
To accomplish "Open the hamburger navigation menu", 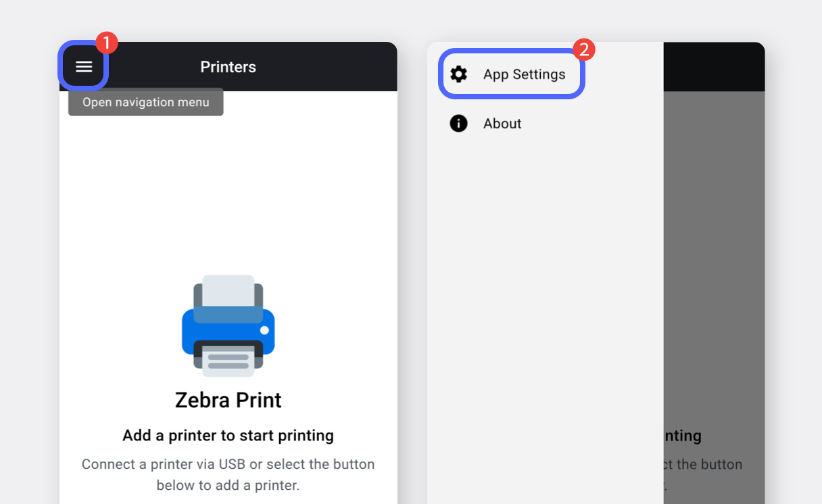I will pos(84,66).
